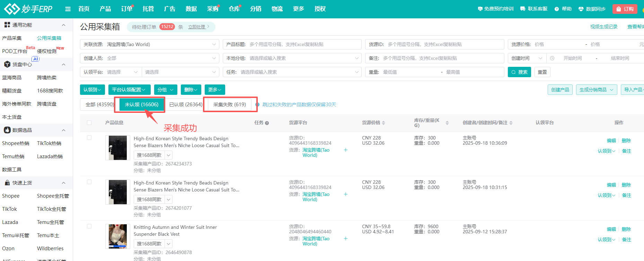Switch to the 已认领 tab
This screenshot has width=644, height=261.
point(186,105)
